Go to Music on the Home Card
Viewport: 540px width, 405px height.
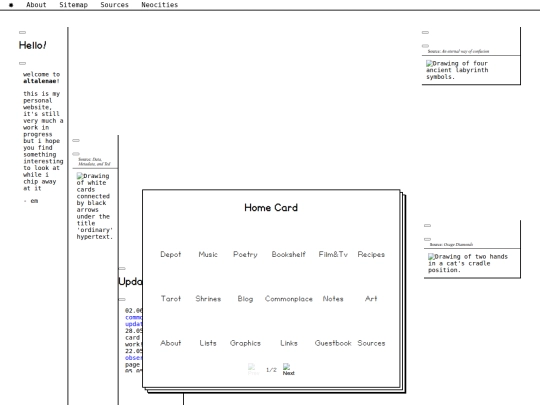point(208,255)
